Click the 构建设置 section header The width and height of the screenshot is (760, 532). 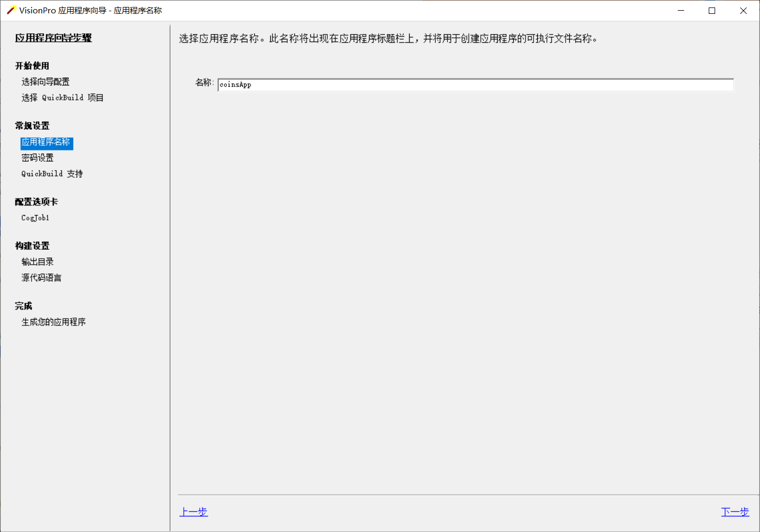[x=32, y=245]
